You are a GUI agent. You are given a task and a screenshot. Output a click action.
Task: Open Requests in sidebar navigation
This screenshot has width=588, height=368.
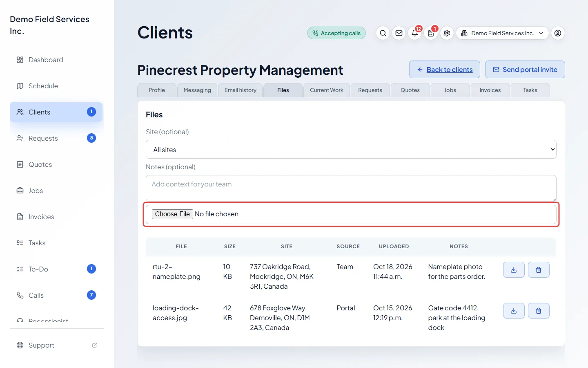tap(56, 138)
